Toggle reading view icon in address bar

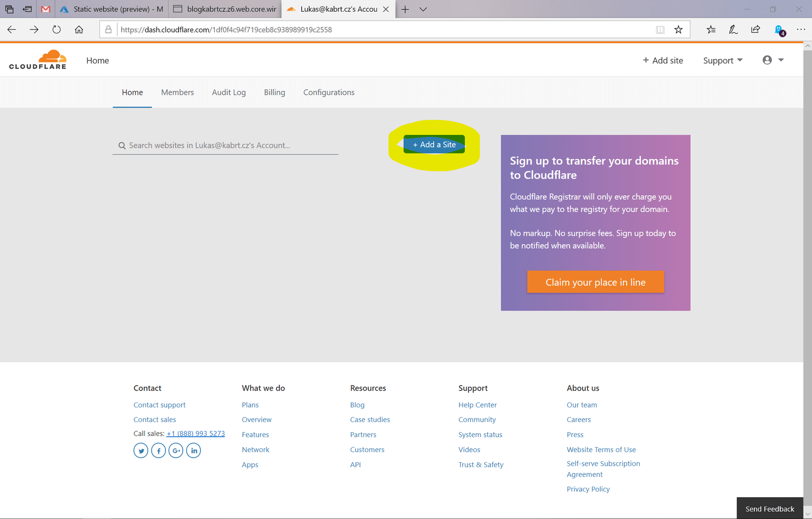pyautogui.click(x=660, y=29)
